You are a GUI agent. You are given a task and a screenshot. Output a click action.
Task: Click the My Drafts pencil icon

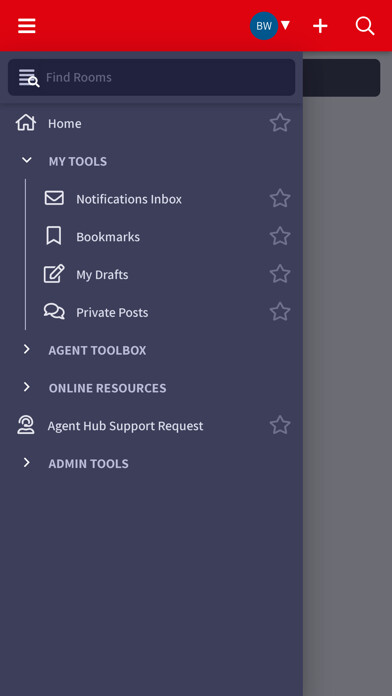tap(54, 273)
